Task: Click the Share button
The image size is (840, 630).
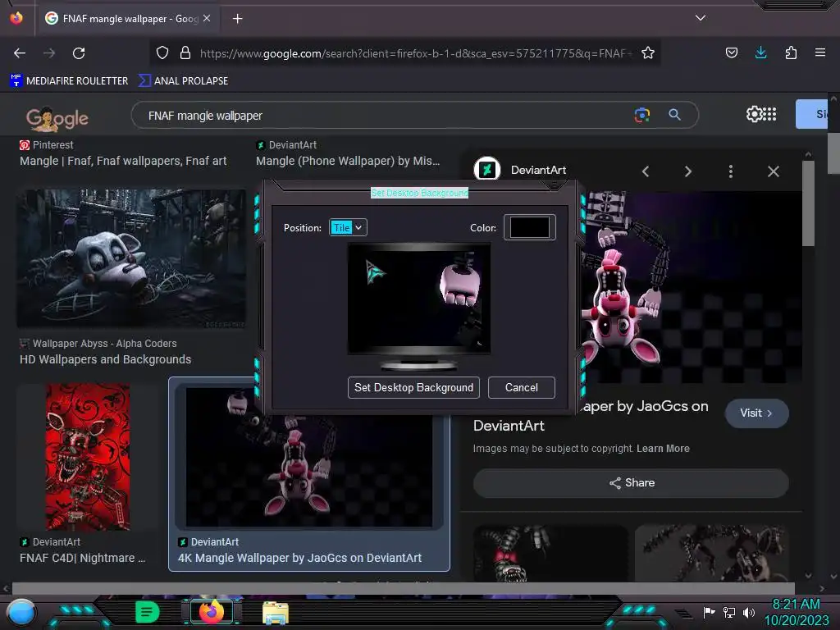Action: (x=631, y=483)
